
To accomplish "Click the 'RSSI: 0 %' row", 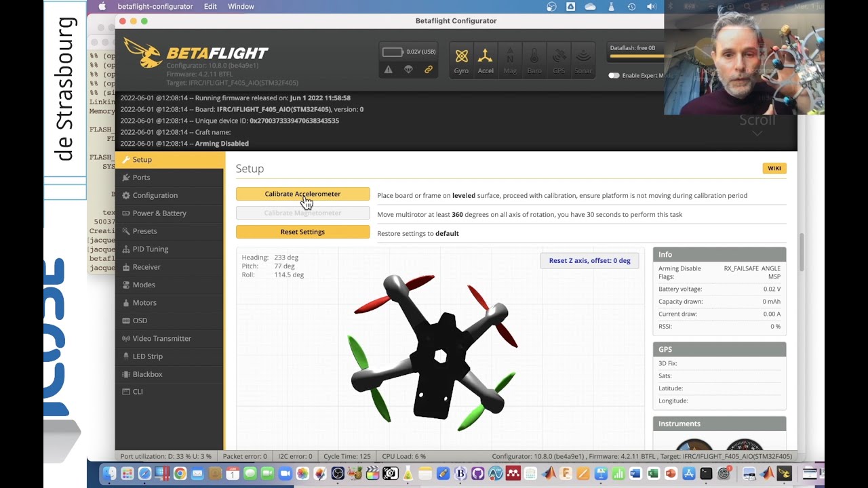I will click(x=719, y=327).
